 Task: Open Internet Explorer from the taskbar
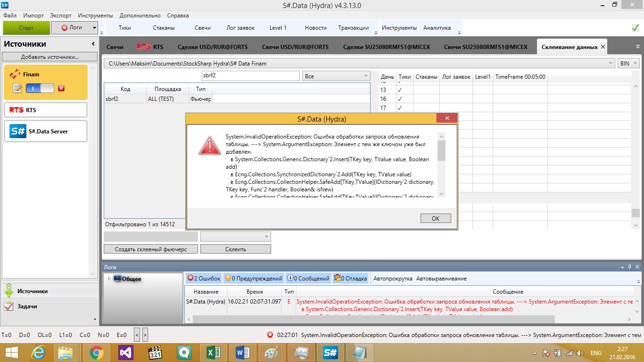click(x=39, y=353)
